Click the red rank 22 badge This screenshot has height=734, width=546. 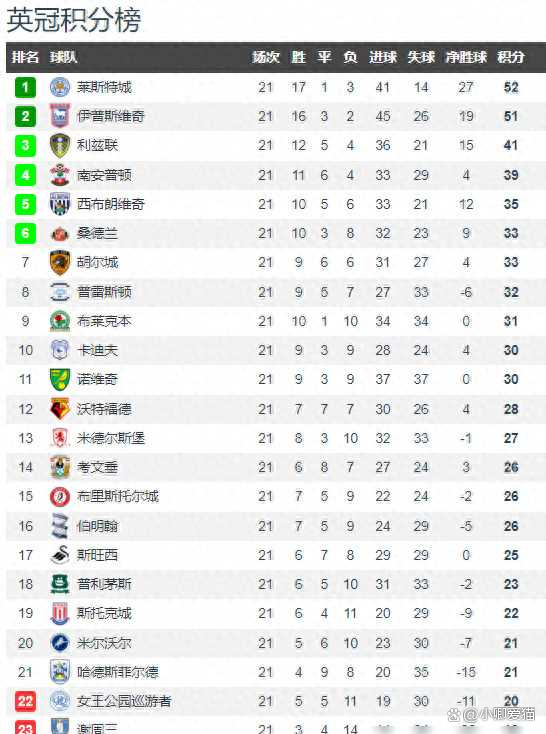25,701
